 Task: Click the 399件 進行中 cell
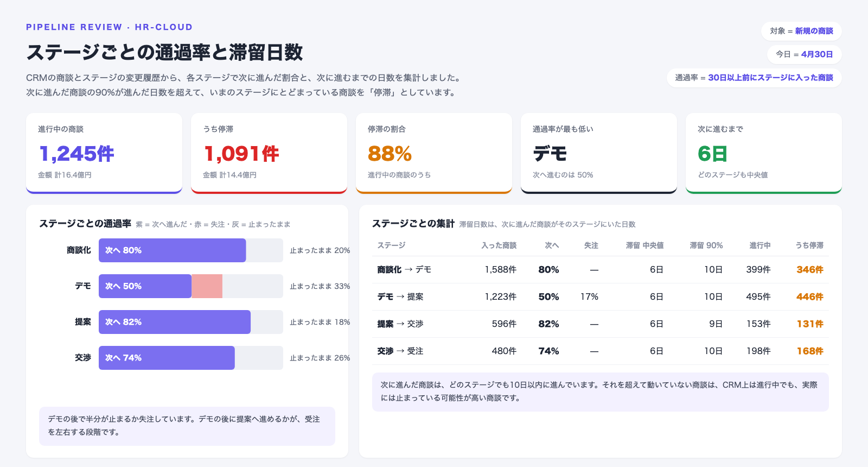click(758, 270)
